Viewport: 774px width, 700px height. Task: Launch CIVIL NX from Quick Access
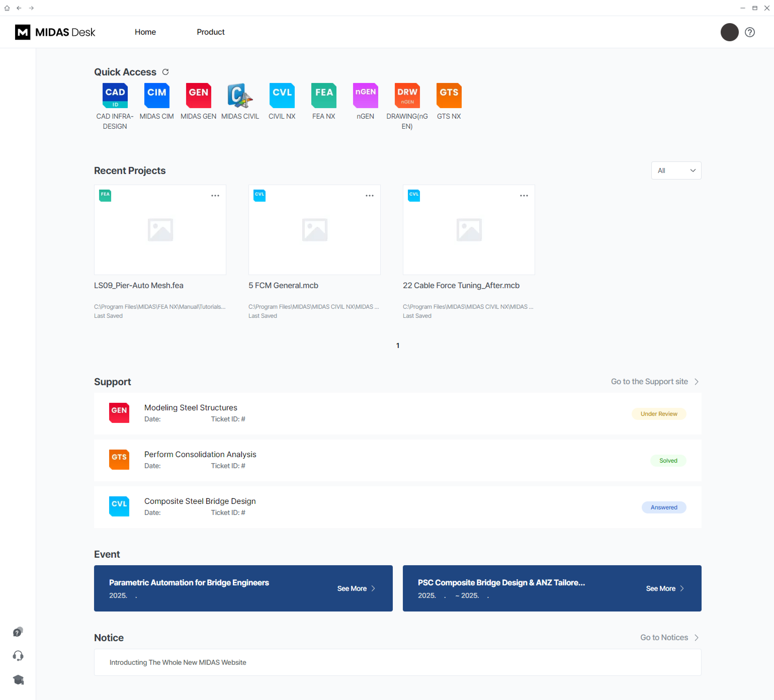[x=282, y=96]
